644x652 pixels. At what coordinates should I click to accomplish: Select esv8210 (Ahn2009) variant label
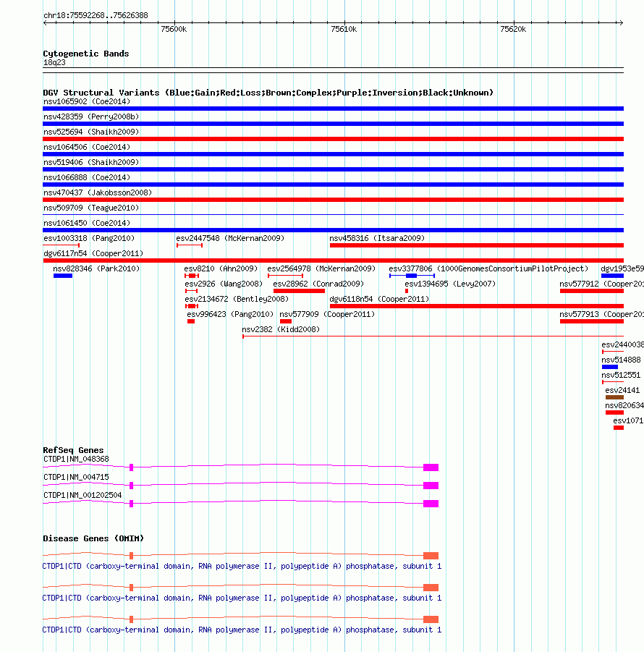coord(221,268)
